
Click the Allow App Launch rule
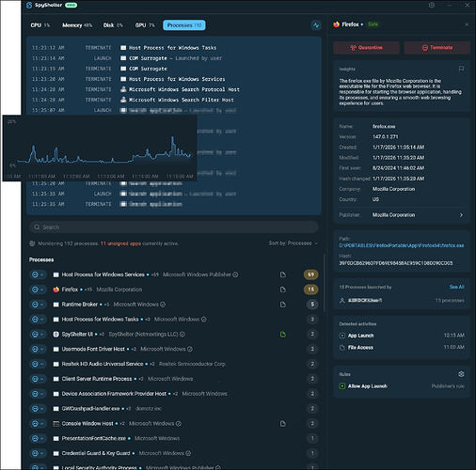pyautogui.click(x=402, y=386)
